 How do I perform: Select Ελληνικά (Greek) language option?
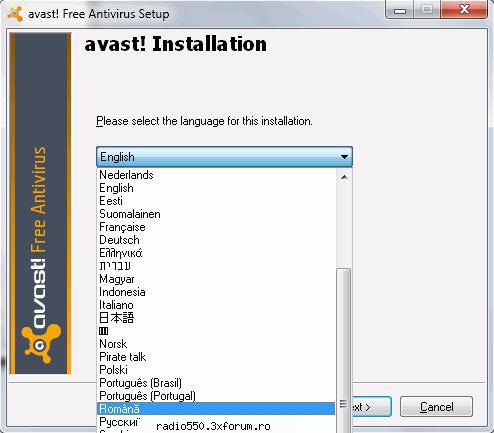tap(216, 253)
